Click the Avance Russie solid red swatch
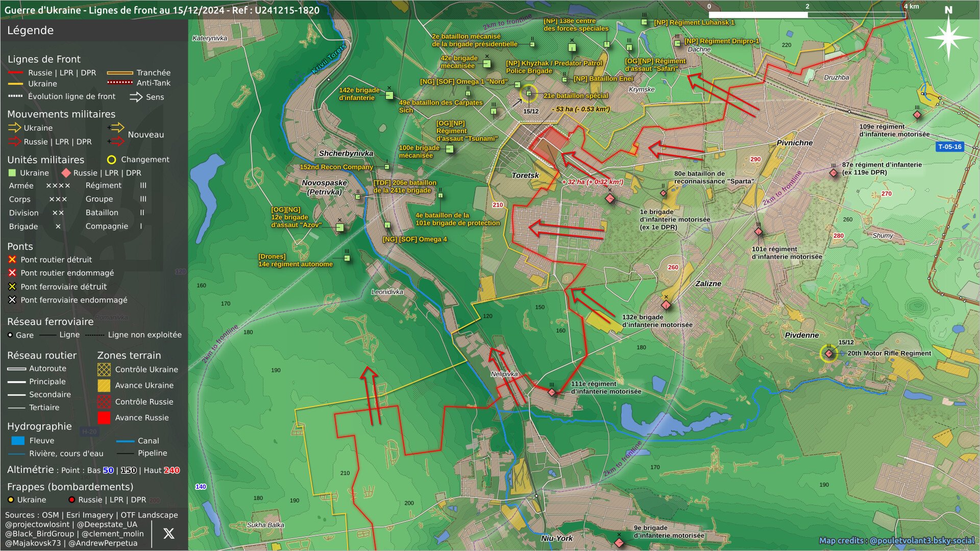980x551 pixels. click(x=104, y=418)
